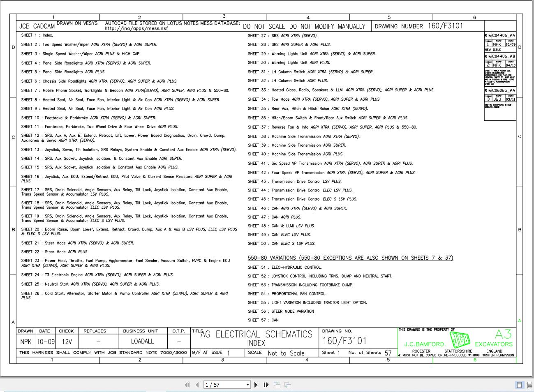Go to the previous page
Image resolution: width=534 pixels, height=392 pixels.
[x=197, y=385]
